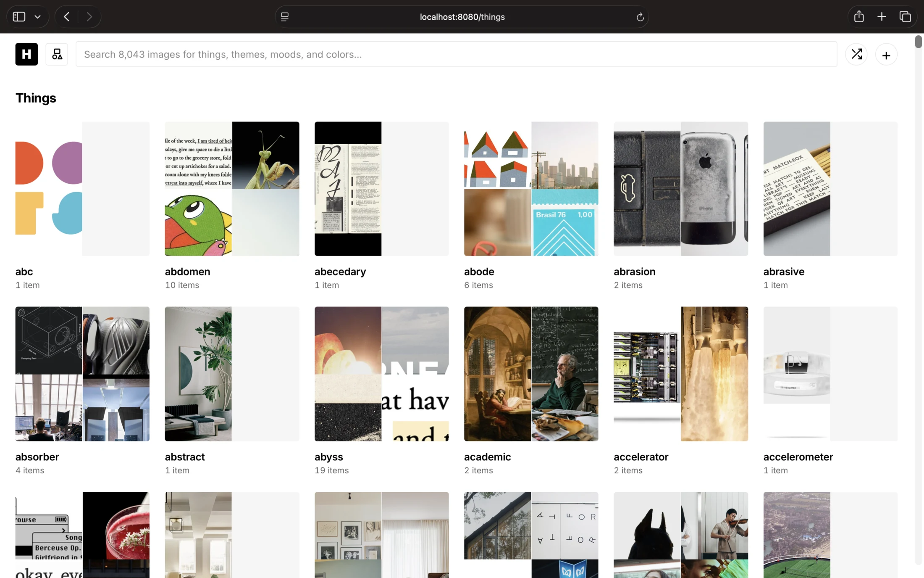Open the accelerometer collection thumbnail

click(x=830, y=374)
